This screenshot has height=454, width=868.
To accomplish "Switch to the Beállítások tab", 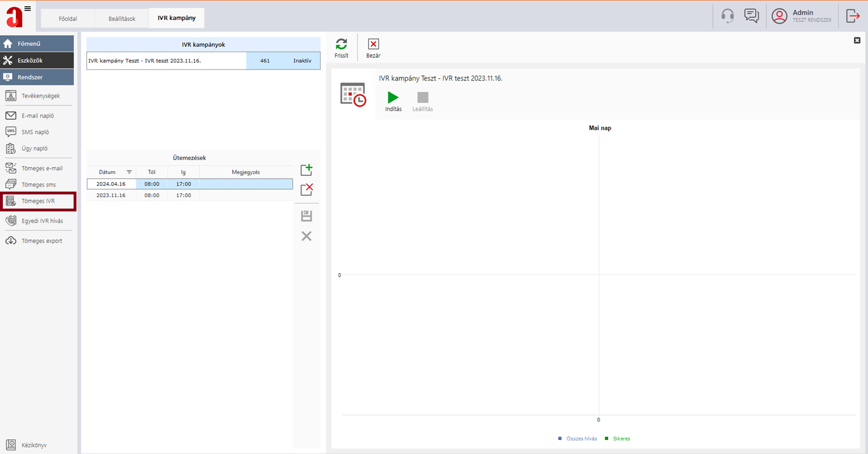I will pos(122,19).
